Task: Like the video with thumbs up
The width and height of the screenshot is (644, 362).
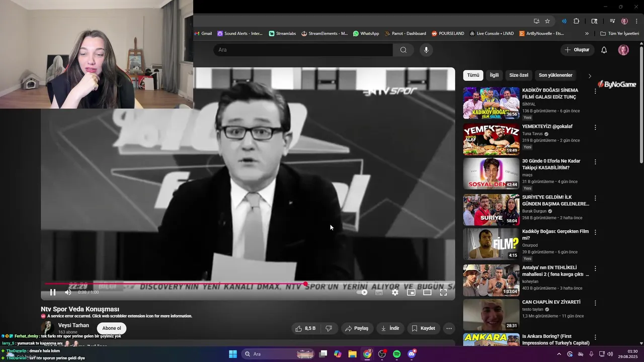Action: point(305,328)
